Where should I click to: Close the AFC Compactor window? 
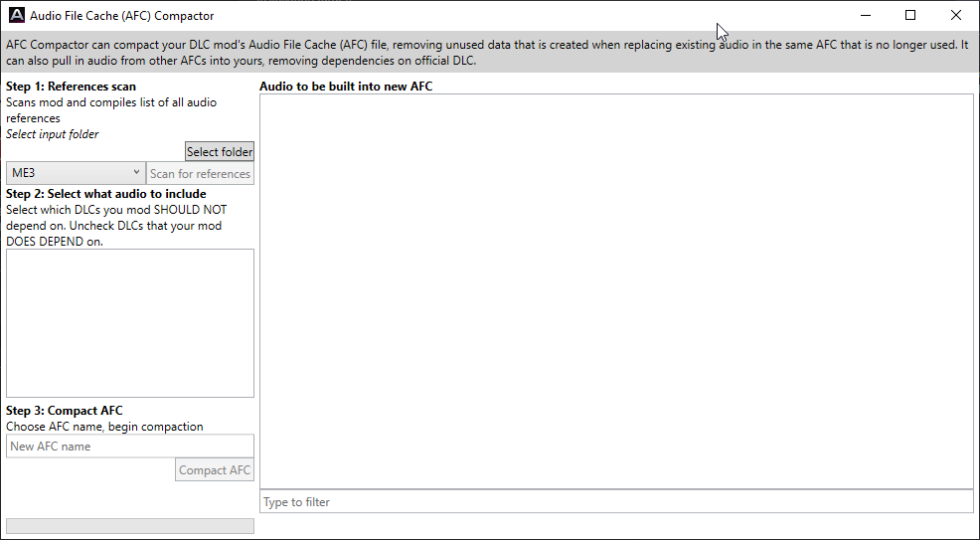(955, 15)
